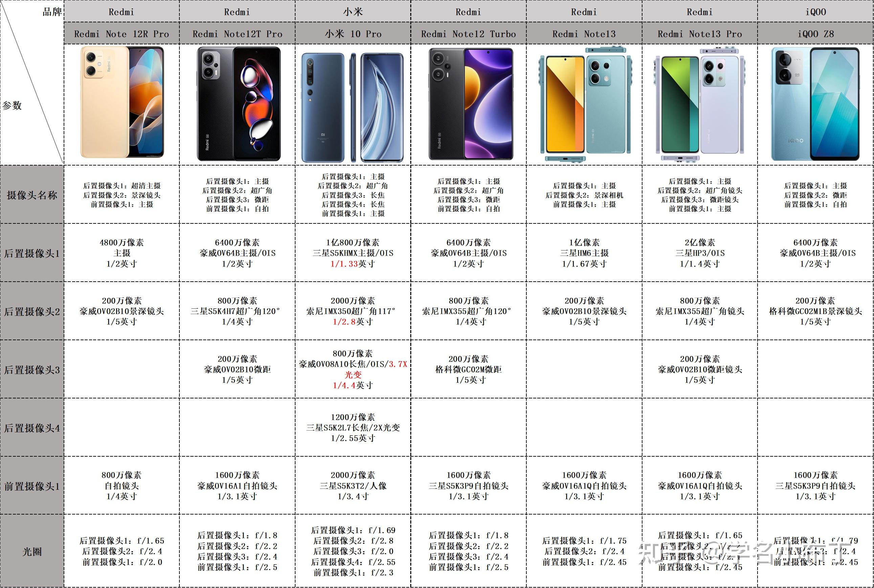874x588 pixels.
Task: Click Redmi Note13 aperture cell f/1.75
Action: pos(584,551)
